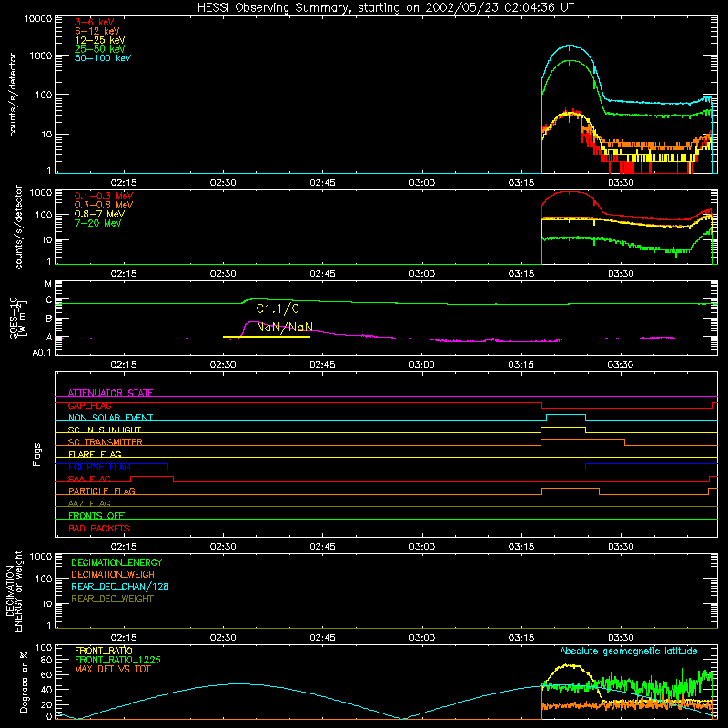Select the Degrees or % axis title
728x728 pixels.
point(24,682)
